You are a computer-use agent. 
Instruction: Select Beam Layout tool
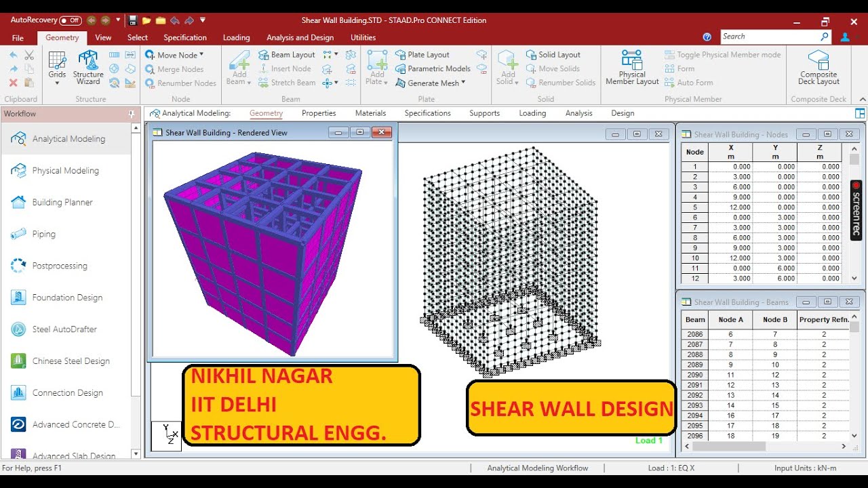pos(287,55)
